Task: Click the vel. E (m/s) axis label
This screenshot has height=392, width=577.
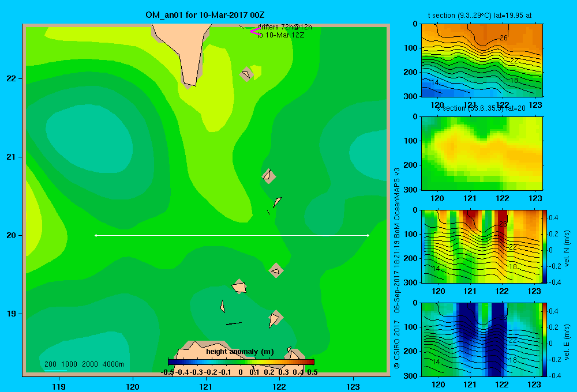Action: [567, 342]
